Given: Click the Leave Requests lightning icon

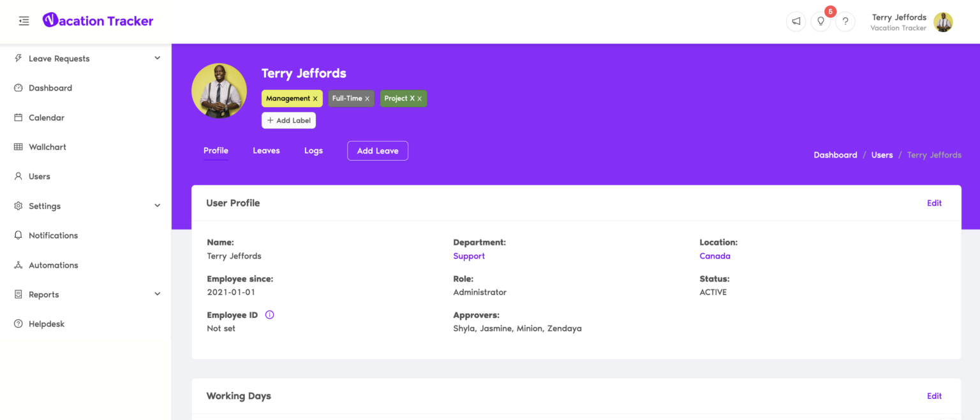Looking at the screenshot, I should [x=19, y=59].
